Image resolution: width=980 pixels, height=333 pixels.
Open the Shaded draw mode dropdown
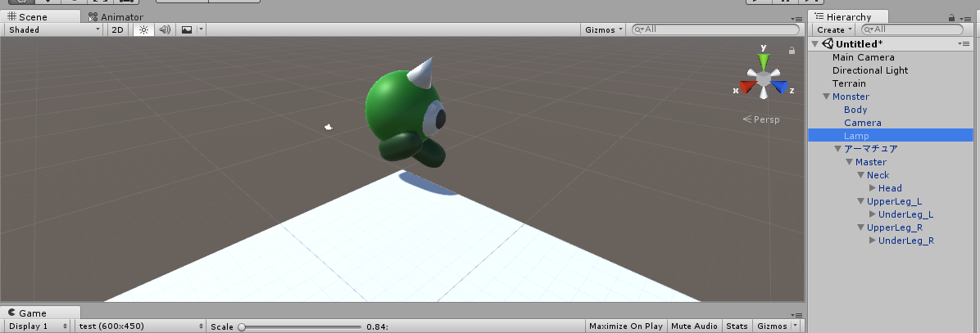(x=54, y=29)
